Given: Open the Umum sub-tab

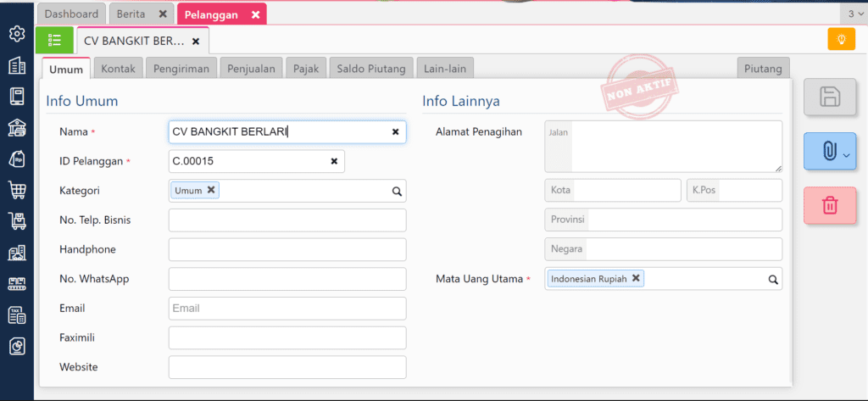Looking at the screenshot, I should [x=66, y=70].
